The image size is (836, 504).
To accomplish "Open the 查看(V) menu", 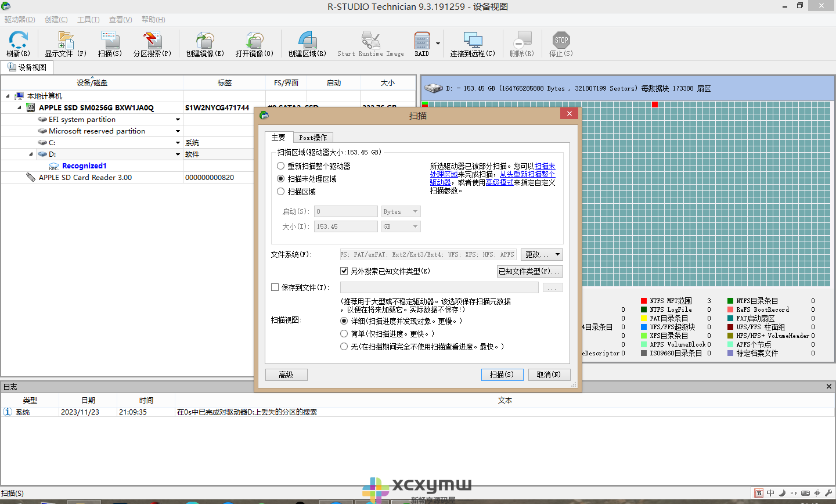I will (x=120, y=19).
